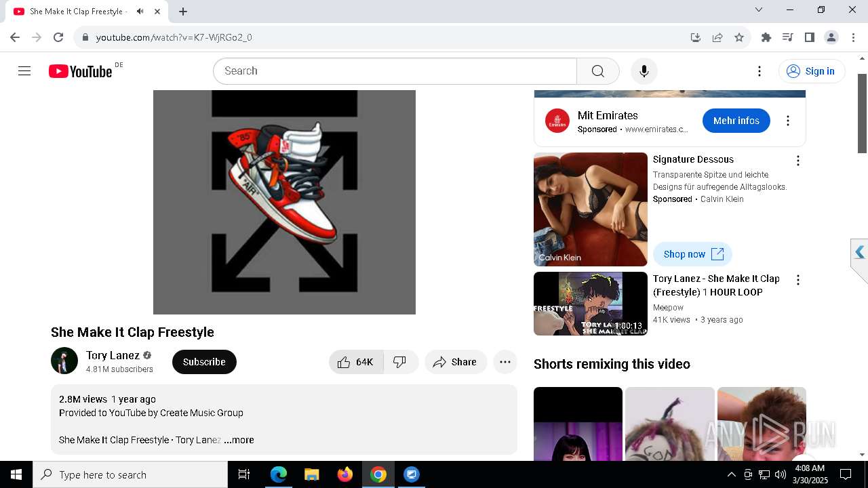This screenshot has width=868, height=488.
Task: Open more actions menu under video
Action: click(505, 362)
